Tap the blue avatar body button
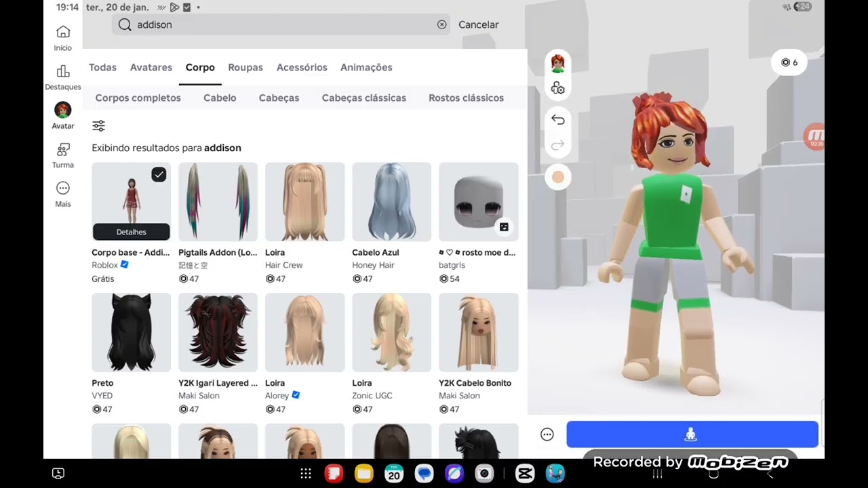 (692, 434)
